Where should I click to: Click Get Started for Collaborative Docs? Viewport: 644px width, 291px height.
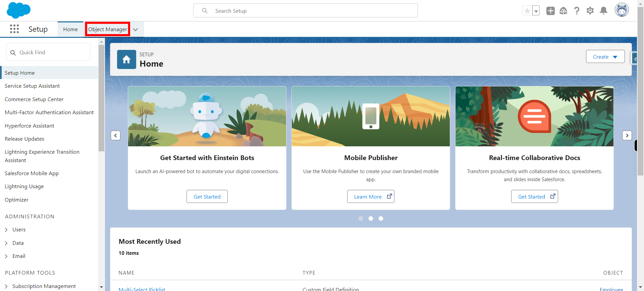[534, 197]
